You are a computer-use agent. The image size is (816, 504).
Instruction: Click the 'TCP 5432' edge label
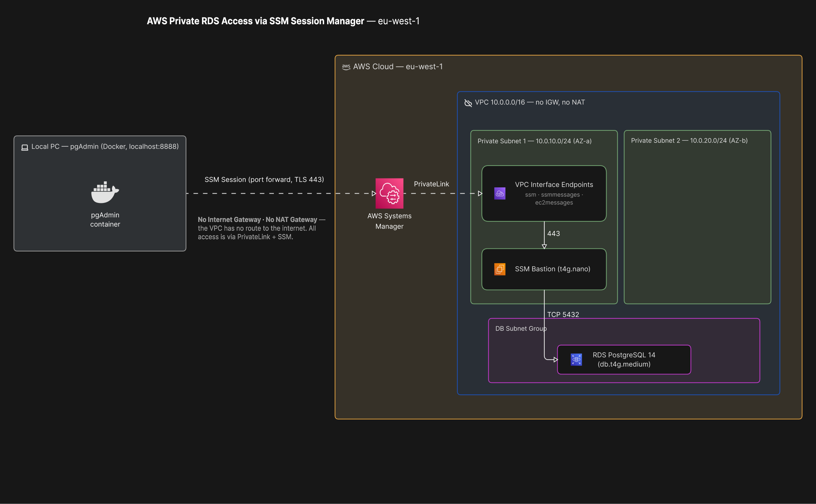(x=563, y=314)
